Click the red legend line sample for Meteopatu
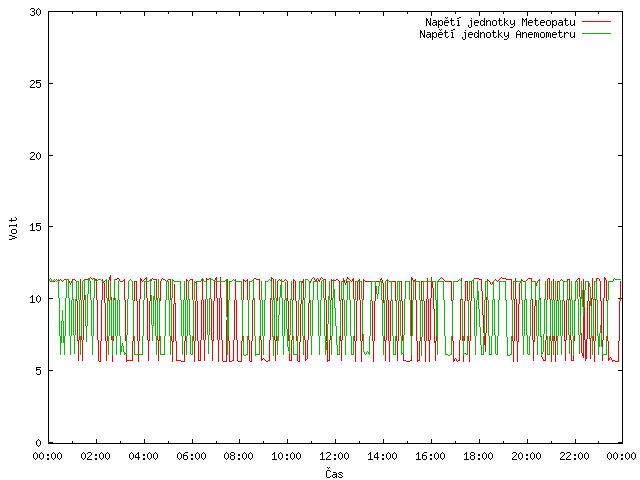Image resolution: width=640 pixels, height=480 pixels. click(596, 21)
